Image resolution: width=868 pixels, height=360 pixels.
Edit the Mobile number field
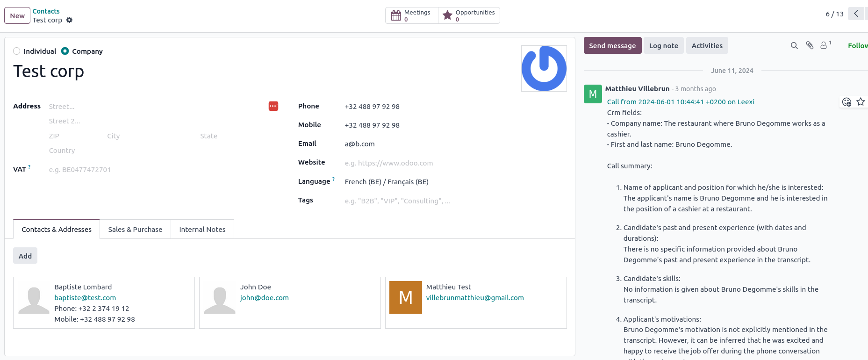tap(455, 125)
